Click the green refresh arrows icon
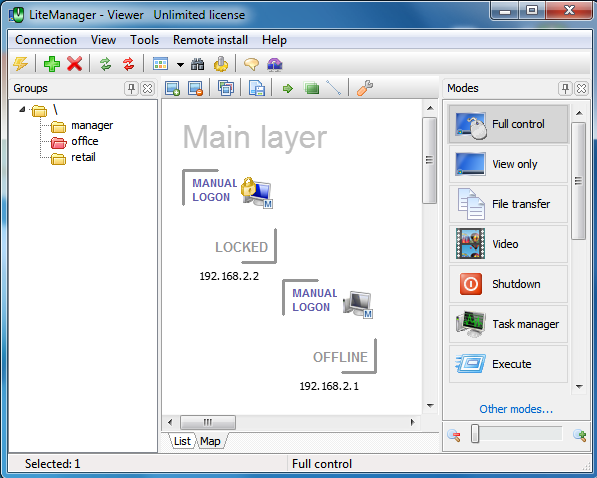Image resolution: width=597 pixels, height=478 pixels. tap(105, 64)
